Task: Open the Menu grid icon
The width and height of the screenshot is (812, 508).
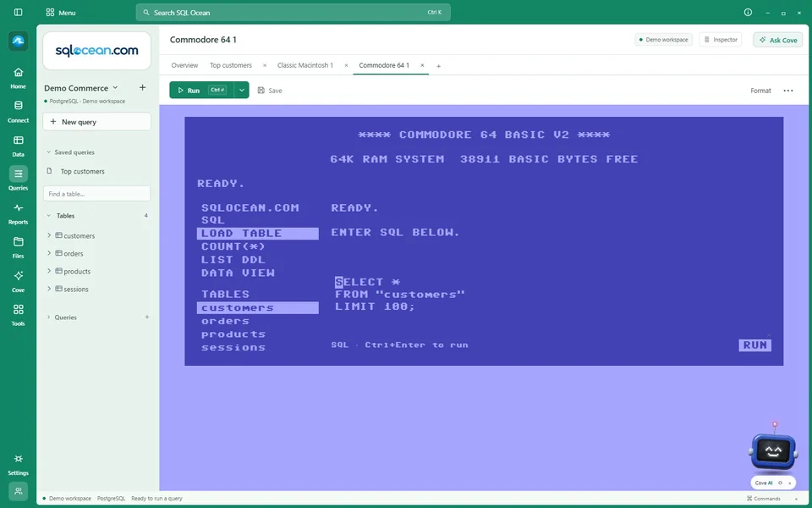Action: (50, 13)
